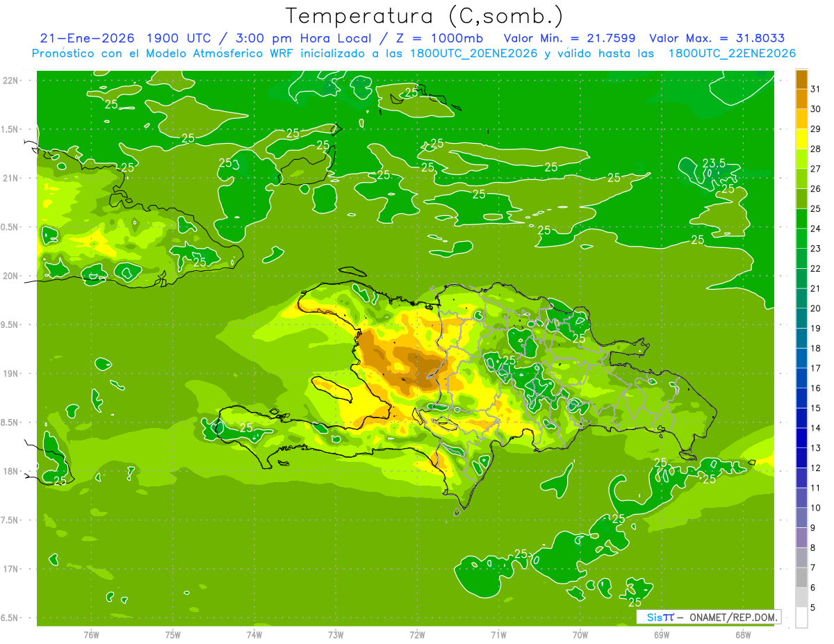
Task: Click the "Valor Min. = 21.7599" text
Action: pyautogui.click(x=570, y=38)
